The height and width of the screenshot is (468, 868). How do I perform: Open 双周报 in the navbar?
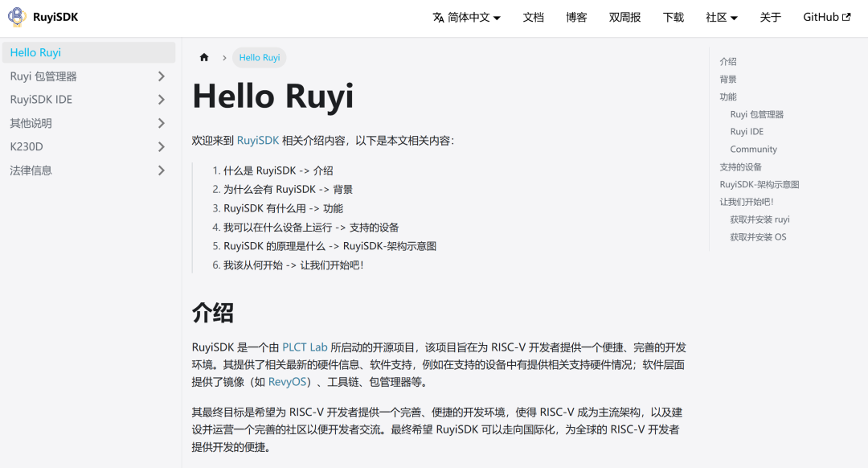coord(625,18)
